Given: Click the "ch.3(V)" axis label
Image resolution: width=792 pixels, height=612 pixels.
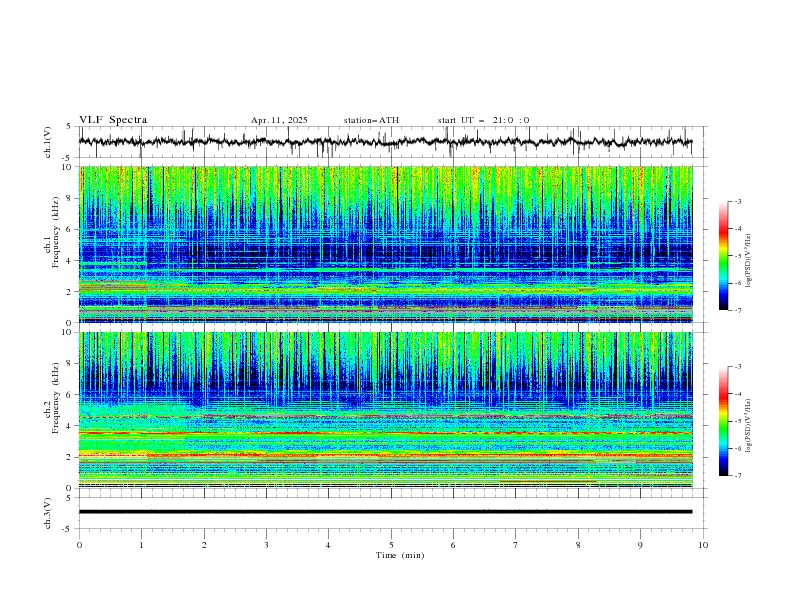Looking at the screenshot, I should (48, 513).
